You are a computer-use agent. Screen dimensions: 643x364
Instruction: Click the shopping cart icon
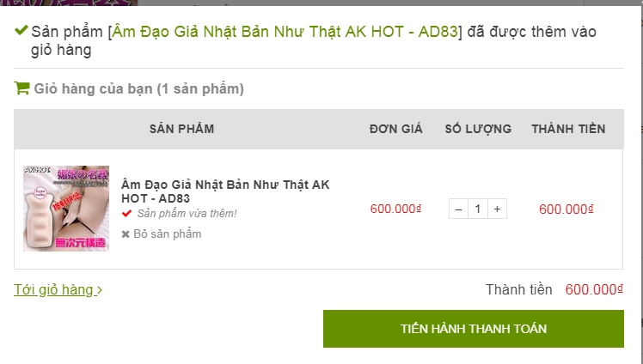coord(21,88)
